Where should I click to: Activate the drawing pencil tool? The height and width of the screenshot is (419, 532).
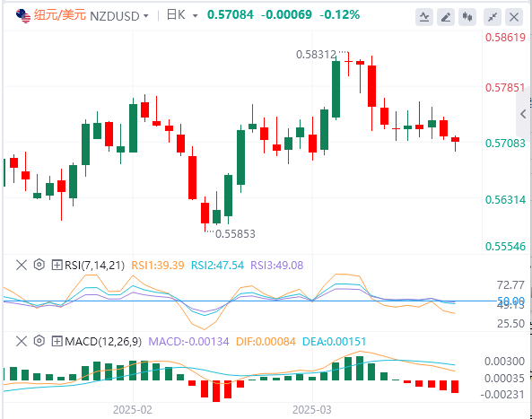point(446,17)
